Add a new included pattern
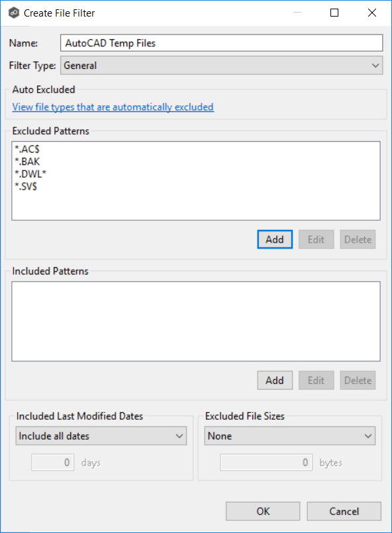The width and height of the screenshot is (392, 533). coord(275,380)
